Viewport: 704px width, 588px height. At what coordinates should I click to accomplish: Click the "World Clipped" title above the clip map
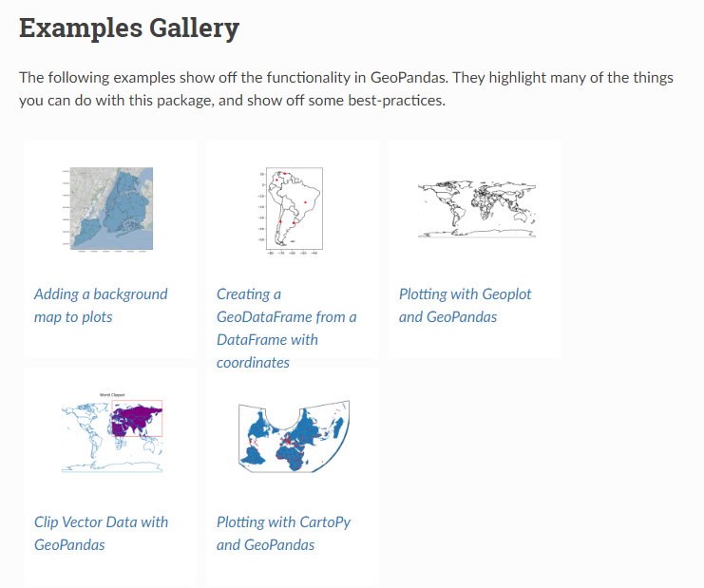pyautogui.click(x=112, y=393)
